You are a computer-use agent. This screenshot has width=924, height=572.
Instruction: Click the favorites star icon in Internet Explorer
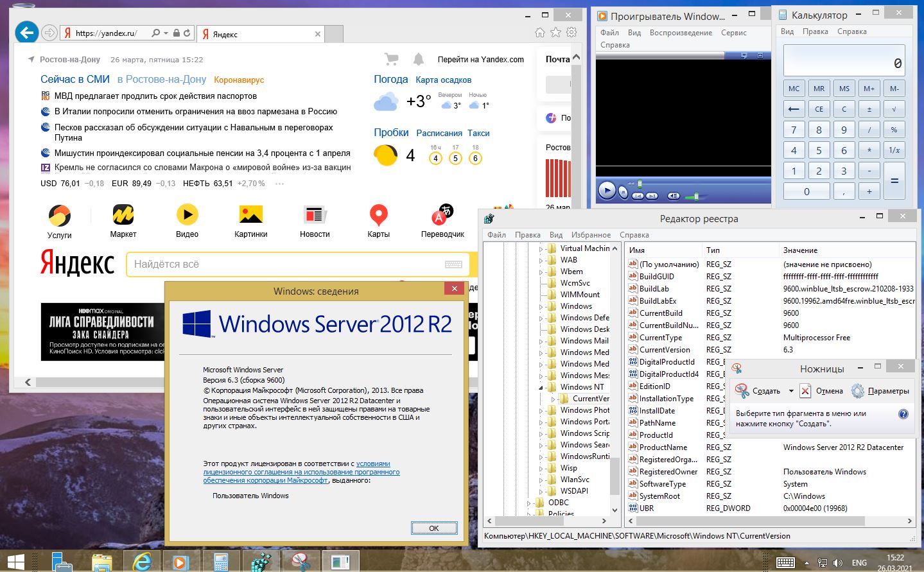tap(556, 32)
